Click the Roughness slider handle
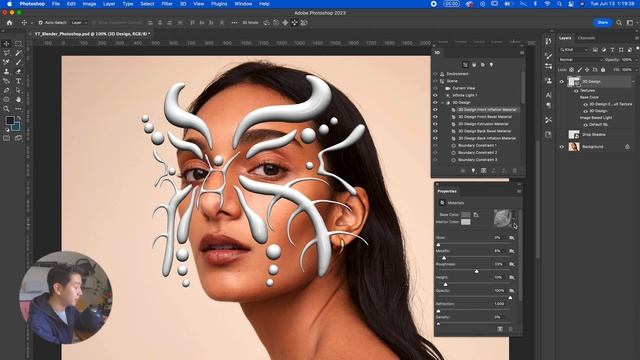Viewport: 640px width, 360px height. (x=476, y=271)
